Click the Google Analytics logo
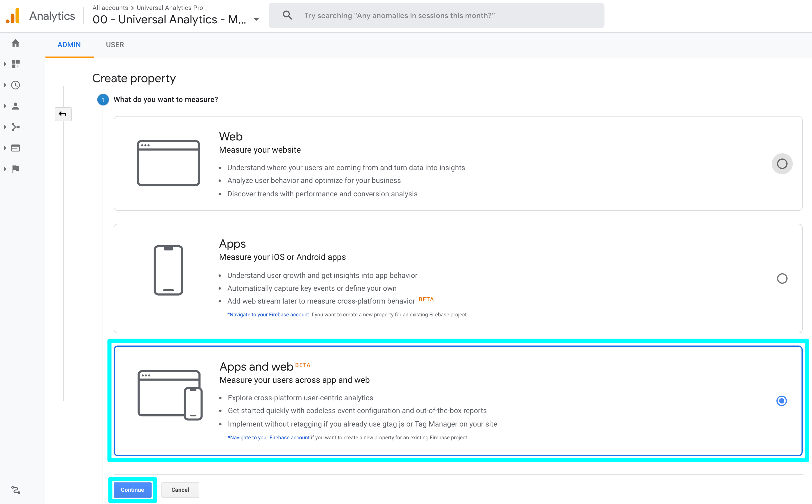This screenshot has width=812, height=504. click(13, 16)
